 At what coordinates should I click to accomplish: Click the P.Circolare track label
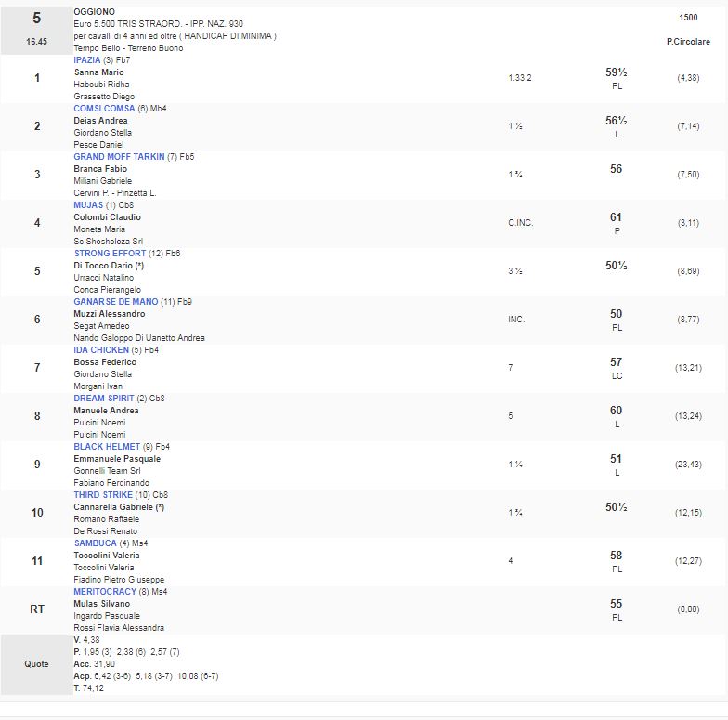(688, 42)
